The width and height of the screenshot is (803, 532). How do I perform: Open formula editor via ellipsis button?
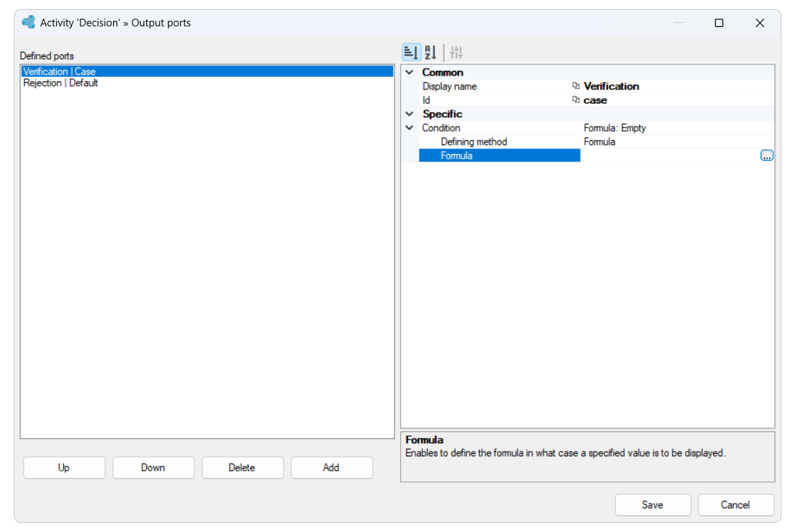(x=767, y=155)
